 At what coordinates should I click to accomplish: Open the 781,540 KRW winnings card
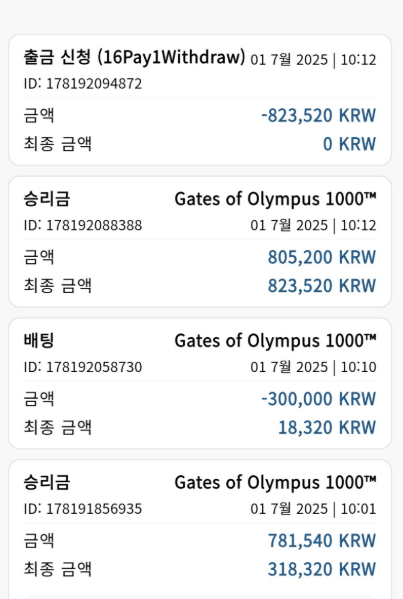200,529
